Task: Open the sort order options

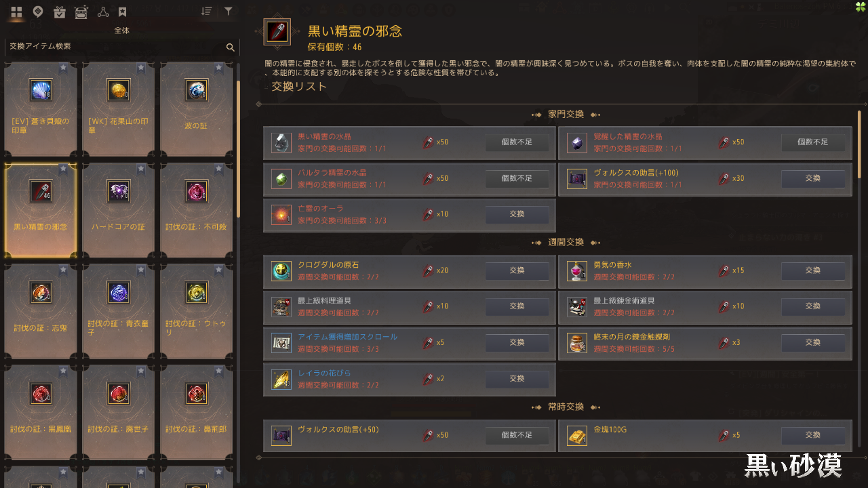Action: click(207, 12)
